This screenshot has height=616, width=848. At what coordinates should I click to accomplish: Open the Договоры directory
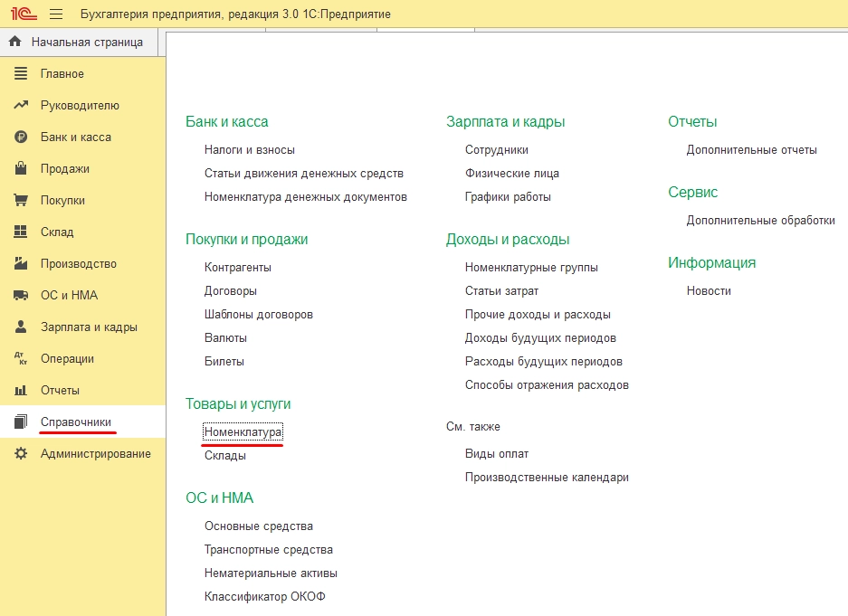[x=231, y=290]
